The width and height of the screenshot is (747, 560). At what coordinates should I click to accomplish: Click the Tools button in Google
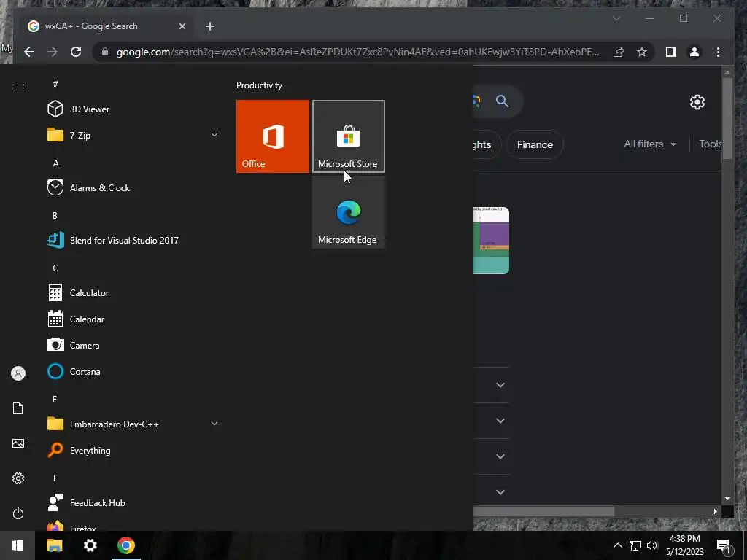[x=711, y=144]
